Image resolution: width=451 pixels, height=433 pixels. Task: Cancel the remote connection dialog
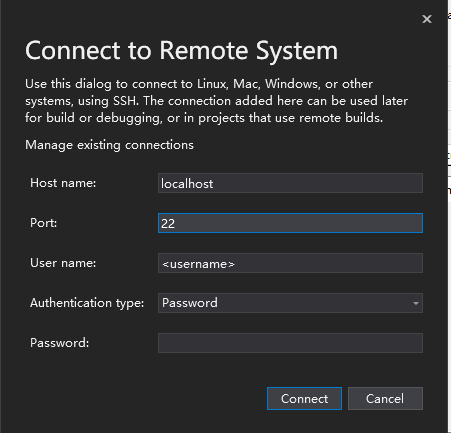[x=385, y=399]
